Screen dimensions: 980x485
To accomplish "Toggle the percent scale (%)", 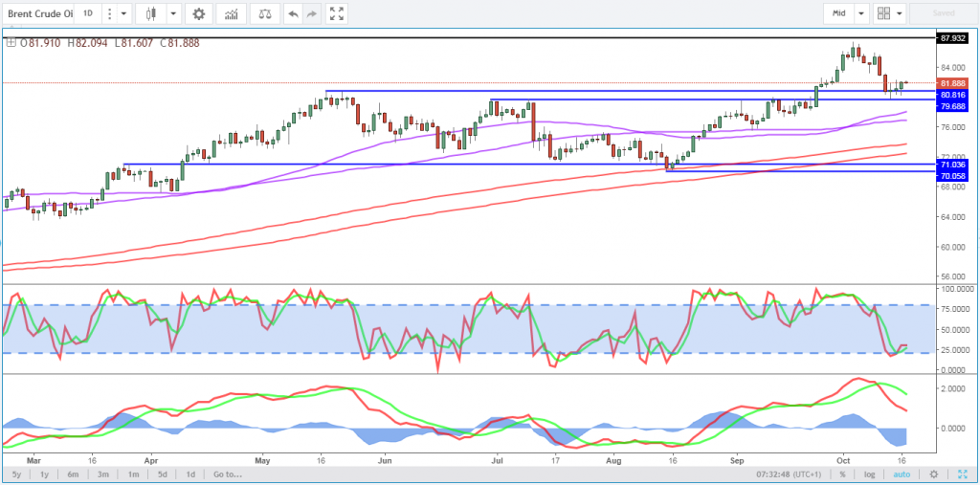I will [x=842, y=474].
